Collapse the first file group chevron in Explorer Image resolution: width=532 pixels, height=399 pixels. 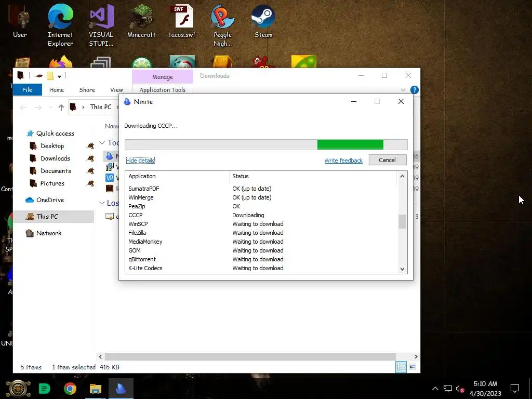coord(102,143)
